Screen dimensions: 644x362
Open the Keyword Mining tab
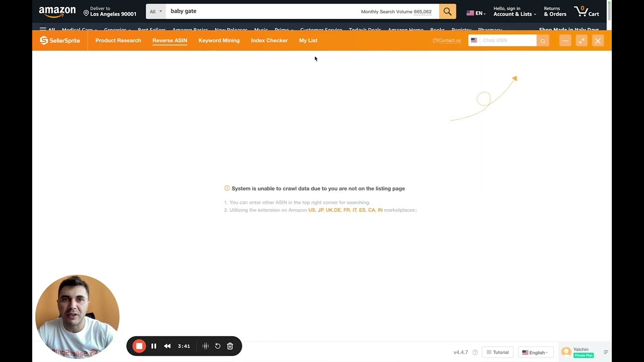[x=219, y=40]
